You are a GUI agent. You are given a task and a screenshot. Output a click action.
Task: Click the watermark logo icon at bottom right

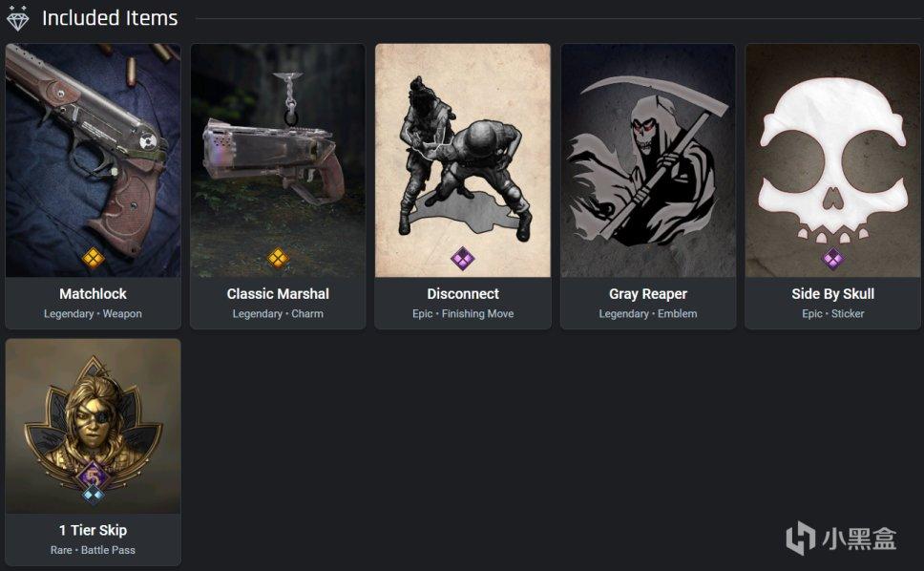click(800, 538)
